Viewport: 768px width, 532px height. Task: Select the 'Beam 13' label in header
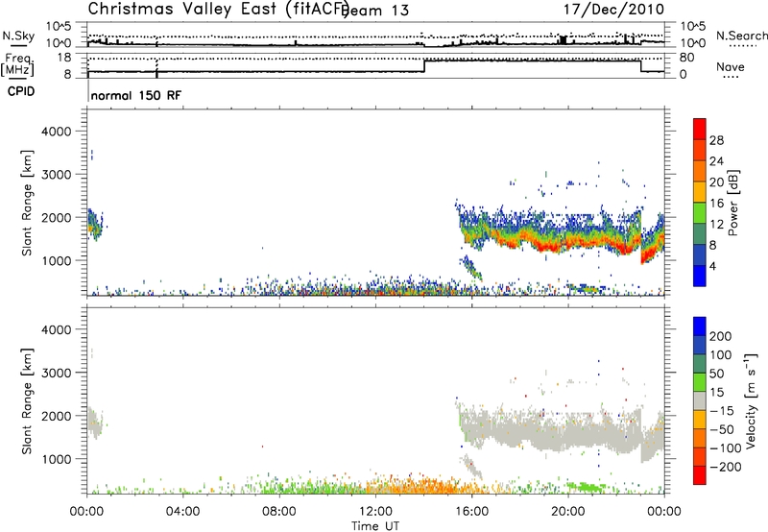[376, 11]
